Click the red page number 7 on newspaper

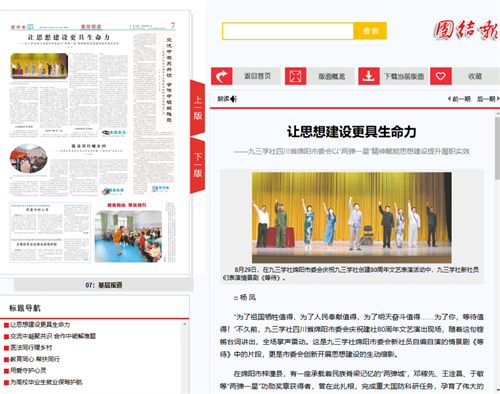[173, 25]
